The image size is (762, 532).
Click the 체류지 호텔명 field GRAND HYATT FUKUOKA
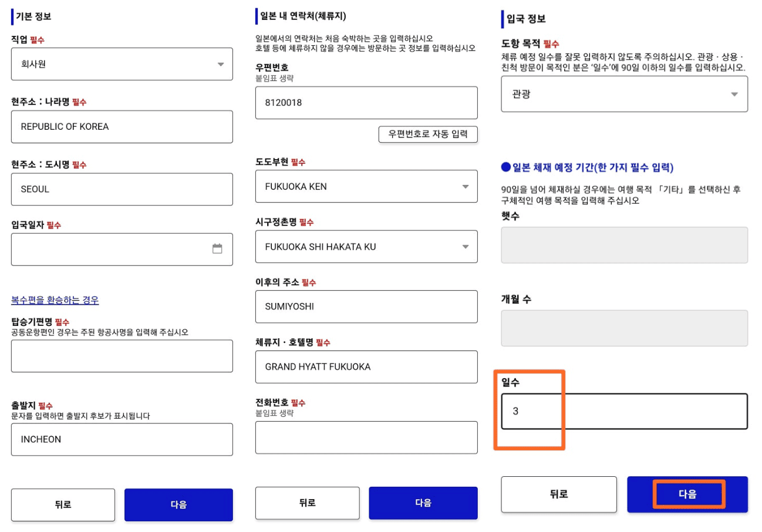click(367, 367)
